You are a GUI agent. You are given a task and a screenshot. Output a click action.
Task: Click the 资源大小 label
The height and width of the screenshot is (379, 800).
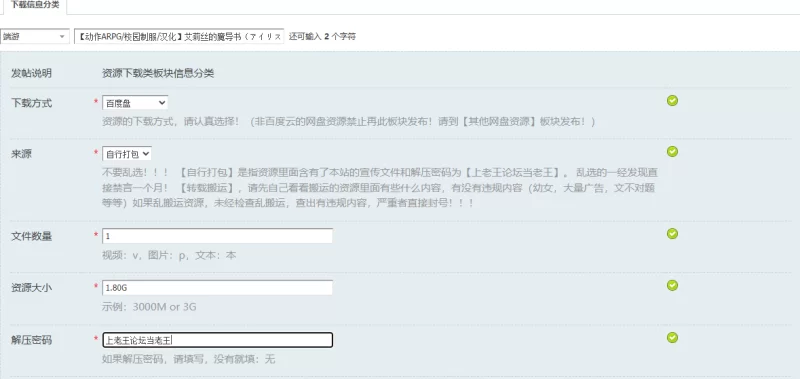32,288
